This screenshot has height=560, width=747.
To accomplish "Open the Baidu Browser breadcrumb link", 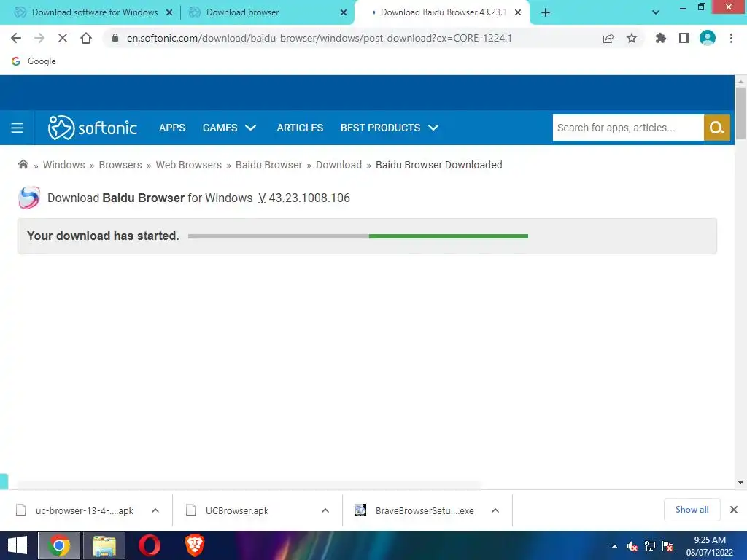I will pos(268,165).
